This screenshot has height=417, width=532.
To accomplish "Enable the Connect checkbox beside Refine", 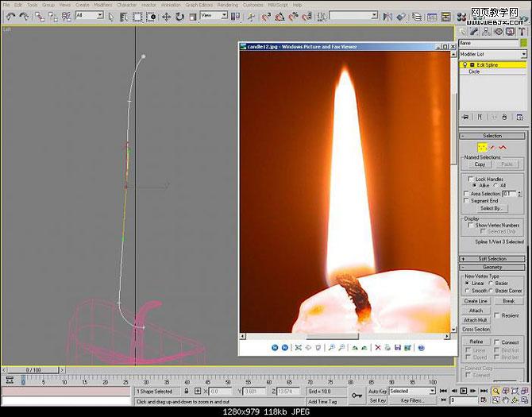I will (x=497, y=342).
